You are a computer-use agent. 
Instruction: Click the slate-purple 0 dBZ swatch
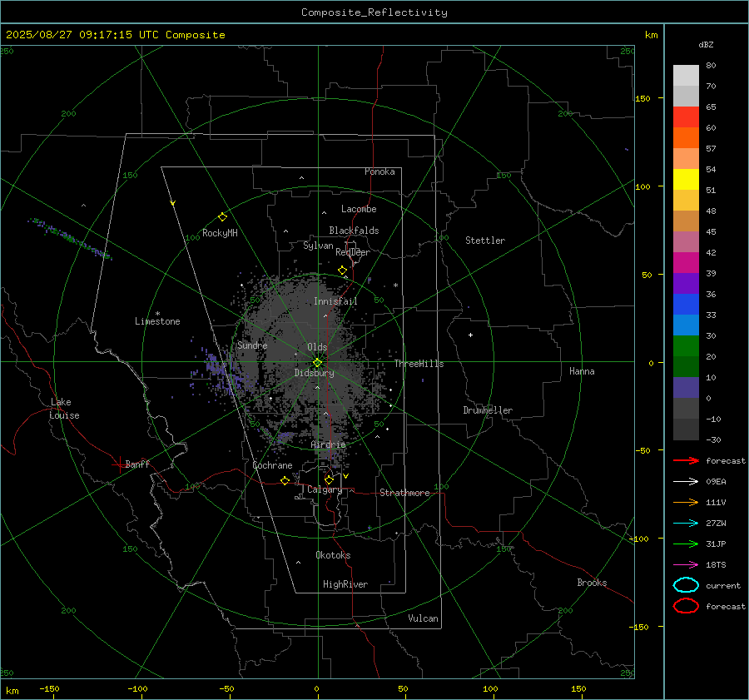686,387
